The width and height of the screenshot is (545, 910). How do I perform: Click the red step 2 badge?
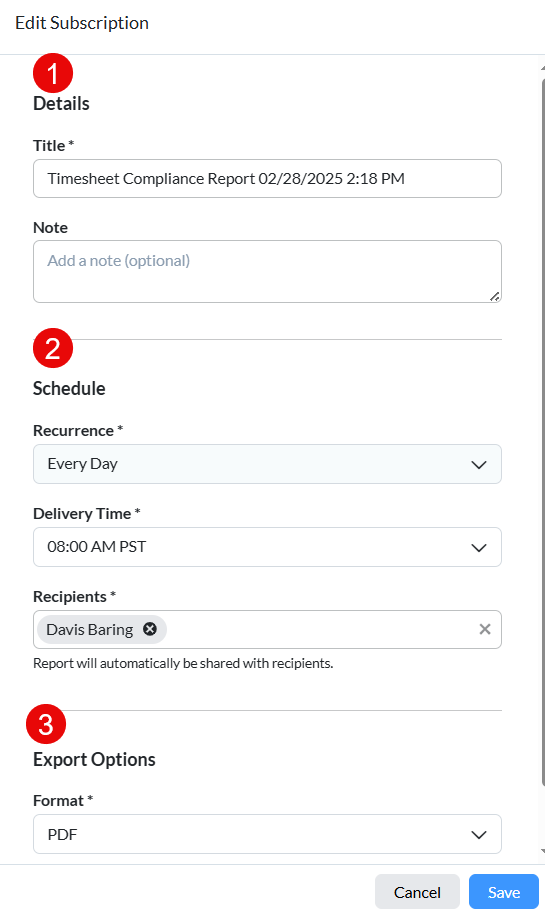pyautogui.click(x=53, y=348)
